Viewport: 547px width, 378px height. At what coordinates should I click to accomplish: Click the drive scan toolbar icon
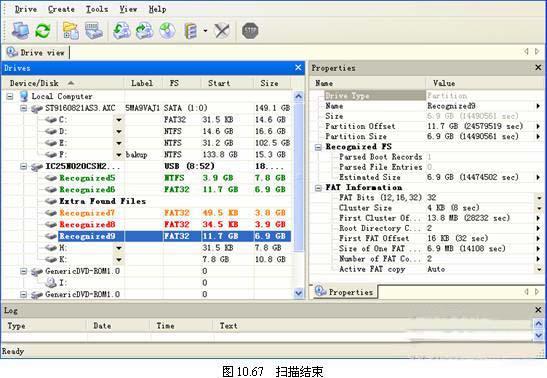point(93,31)
